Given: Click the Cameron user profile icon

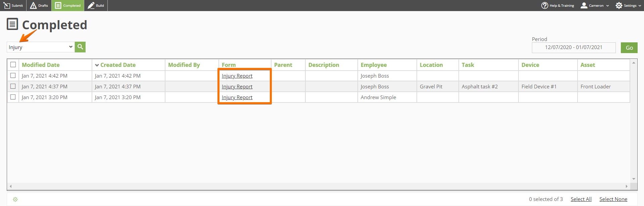Looking at the screenshot, I should pyautogui.click(x=584, y=5).
